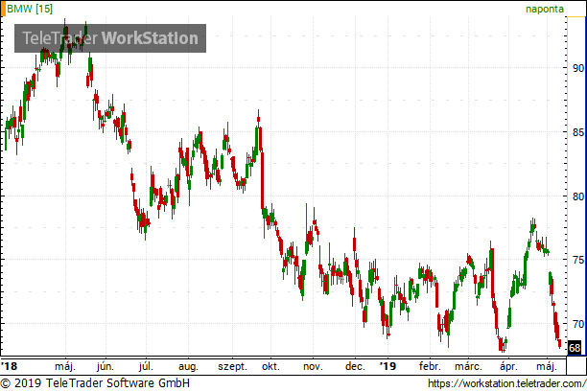Select the nov. month label

pyautogui.click(x=313, y=366)
